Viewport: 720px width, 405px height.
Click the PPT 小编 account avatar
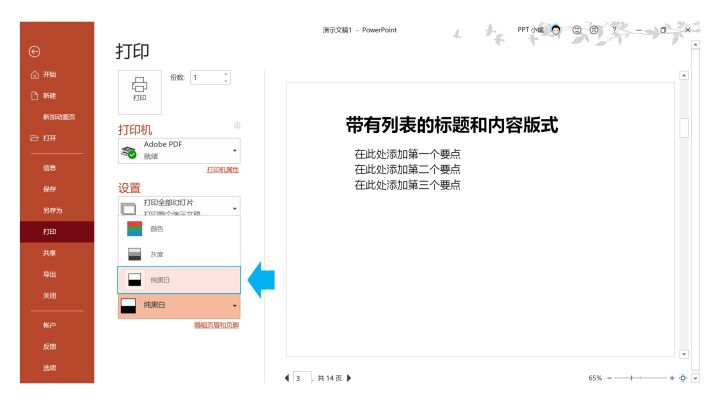[x=556, y=30]
